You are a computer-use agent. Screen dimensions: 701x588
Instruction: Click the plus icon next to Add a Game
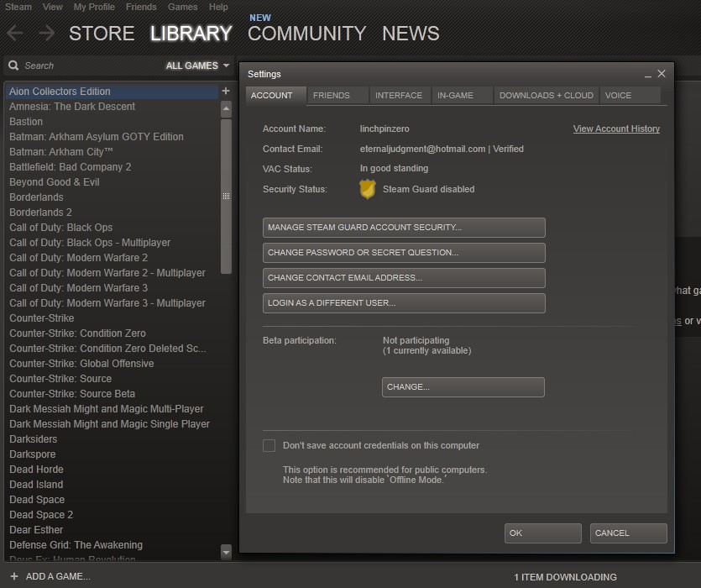click(14, 576)
